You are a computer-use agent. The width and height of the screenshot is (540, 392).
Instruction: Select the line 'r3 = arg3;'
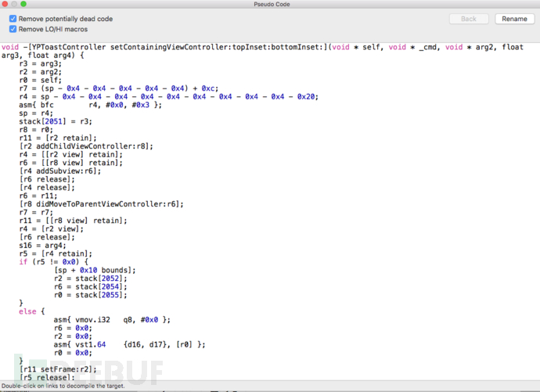[40, 63]
